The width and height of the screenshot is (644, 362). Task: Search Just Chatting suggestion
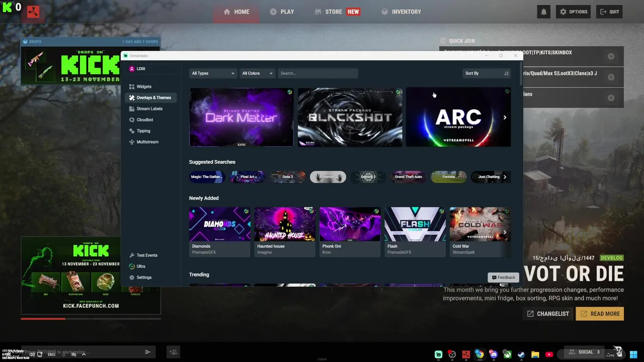489,177
